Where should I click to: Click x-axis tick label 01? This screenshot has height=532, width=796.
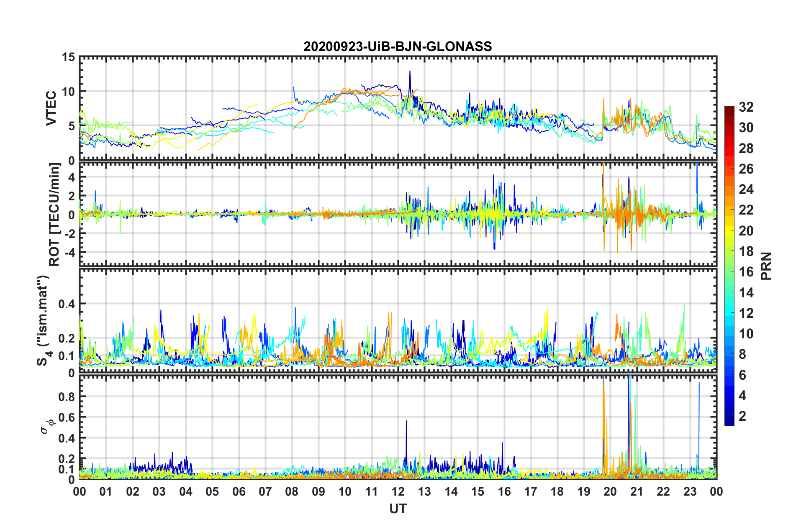click(106, 491)
